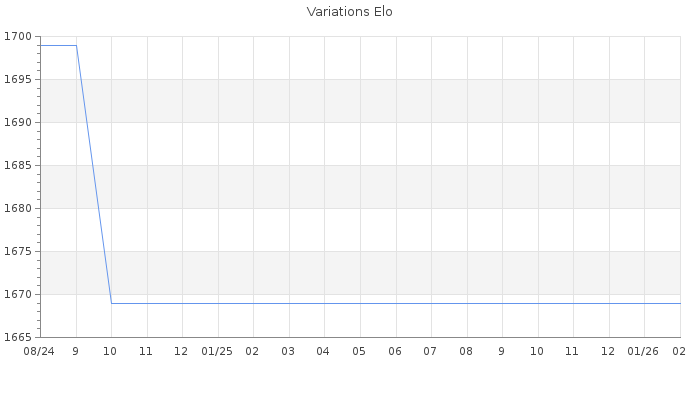This screenshot has width=700, height=400.
Task: Click the 1685 y-axis label
Action: [18, 166]
